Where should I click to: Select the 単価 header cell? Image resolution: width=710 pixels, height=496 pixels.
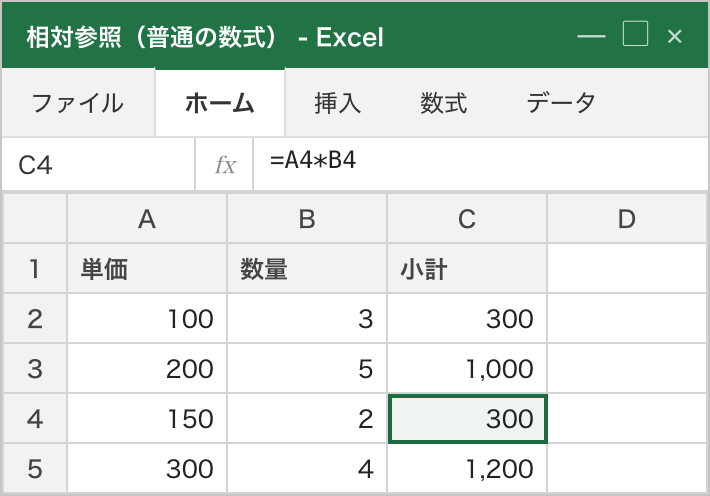click(x=147, y=269)
